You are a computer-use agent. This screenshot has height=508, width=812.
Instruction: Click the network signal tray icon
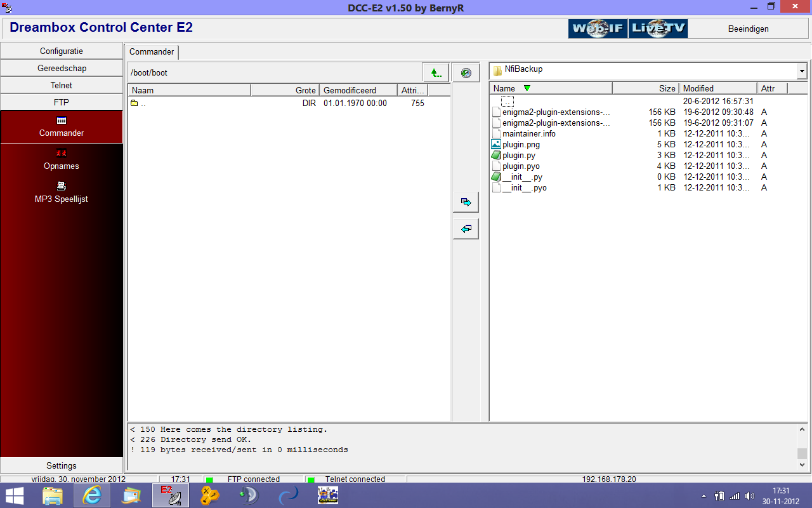pyautogui.click(x=735, y=496)
